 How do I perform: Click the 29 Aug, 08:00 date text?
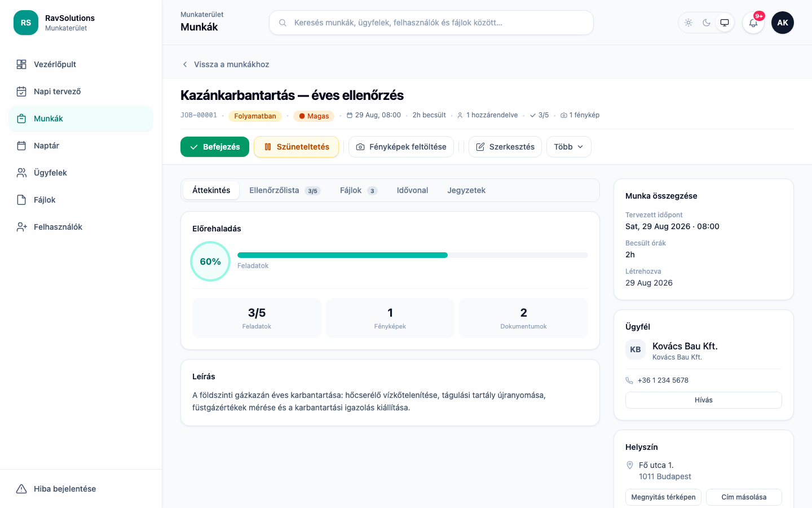[378, 115]
